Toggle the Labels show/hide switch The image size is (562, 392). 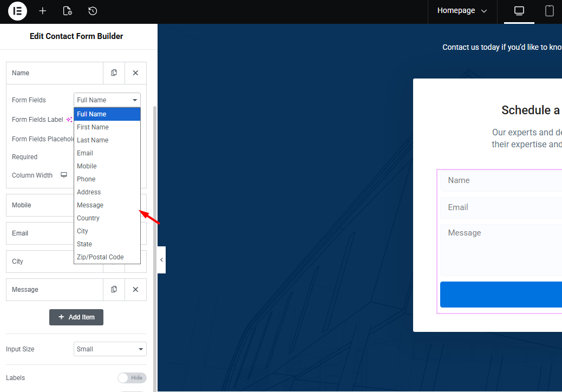[132, 378]
